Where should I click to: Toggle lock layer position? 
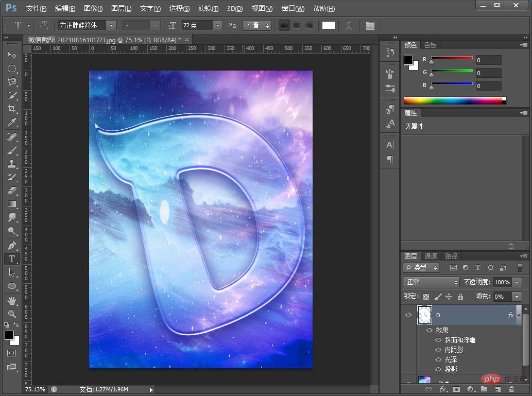(x=449, y=297)
